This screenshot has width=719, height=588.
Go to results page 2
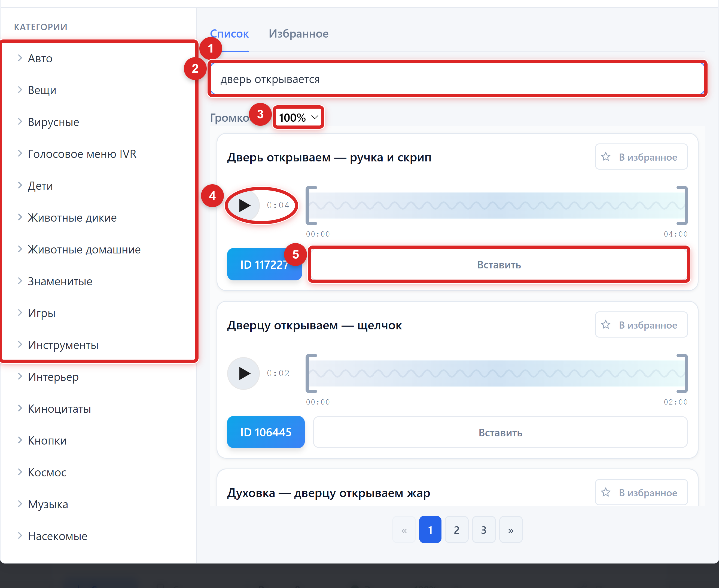pyautogui.click(x=457, y=529)
